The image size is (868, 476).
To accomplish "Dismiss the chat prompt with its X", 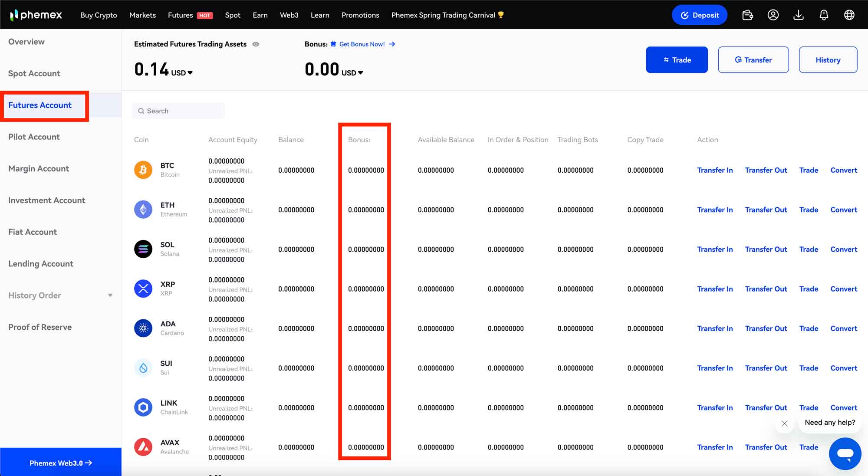I will [x=784, y=423].
